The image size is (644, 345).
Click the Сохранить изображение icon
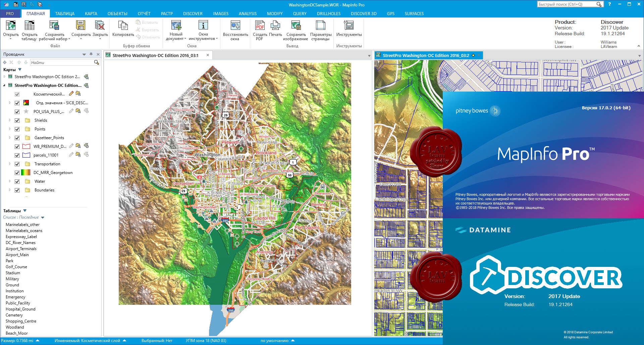click(296, 25)
